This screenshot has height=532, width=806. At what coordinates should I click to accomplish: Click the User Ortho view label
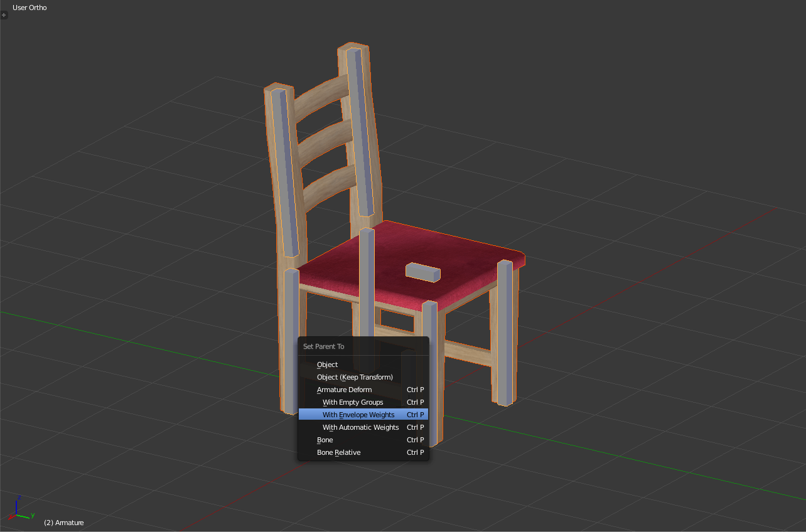[30, 8]
